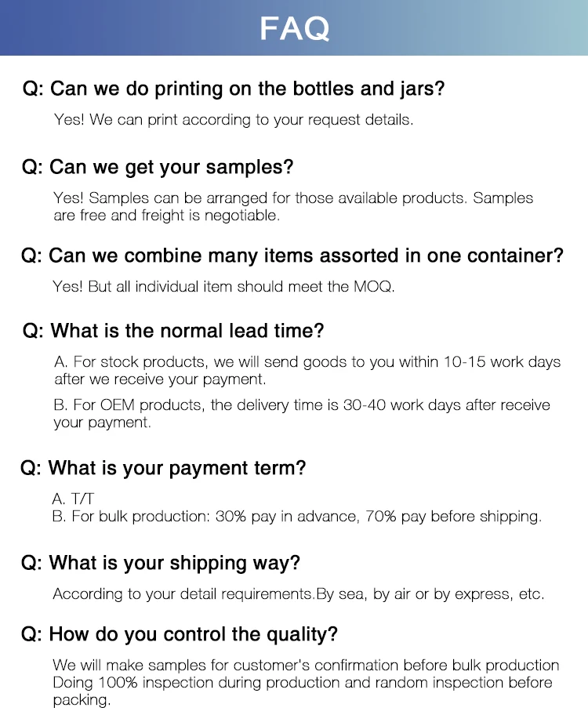Click the bulk production 30% advance line
This screenshot has width=588, height=722.
click(x=296, y=517)
